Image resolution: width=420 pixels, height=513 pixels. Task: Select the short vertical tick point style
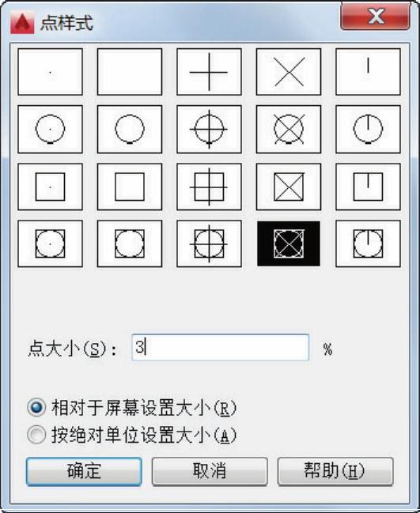click(x=369, y=72)
